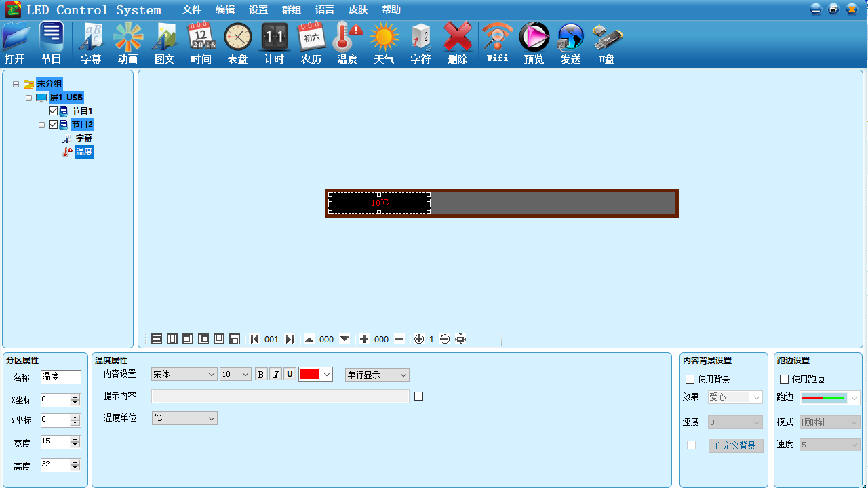The height and width of the screenshot is (488, 868).
Task: Check the 使用跑边 border option
Action: click(783, 379)
